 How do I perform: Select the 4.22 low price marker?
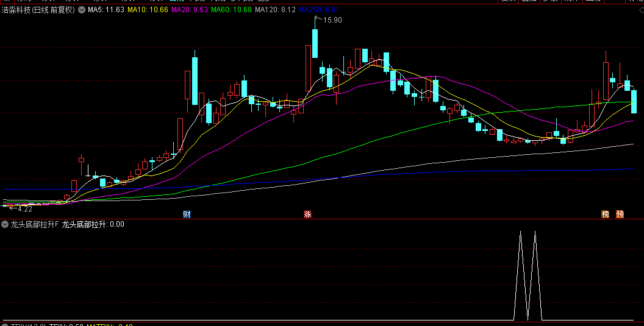(24, 208)
